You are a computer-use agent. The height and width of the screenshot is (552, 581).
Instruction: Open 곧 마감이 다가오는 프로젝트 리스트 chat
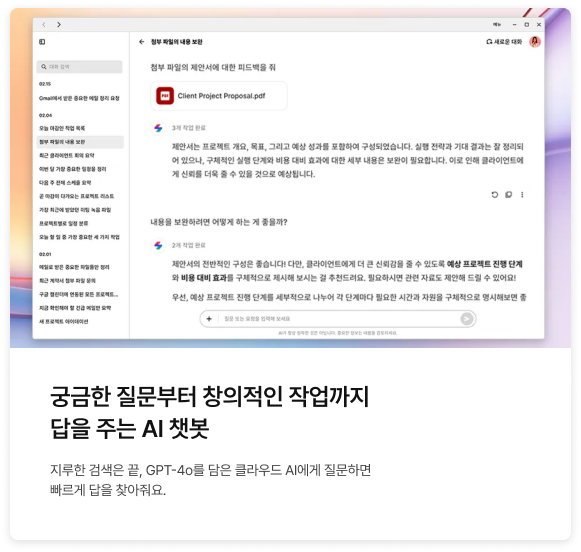(77, 196)
